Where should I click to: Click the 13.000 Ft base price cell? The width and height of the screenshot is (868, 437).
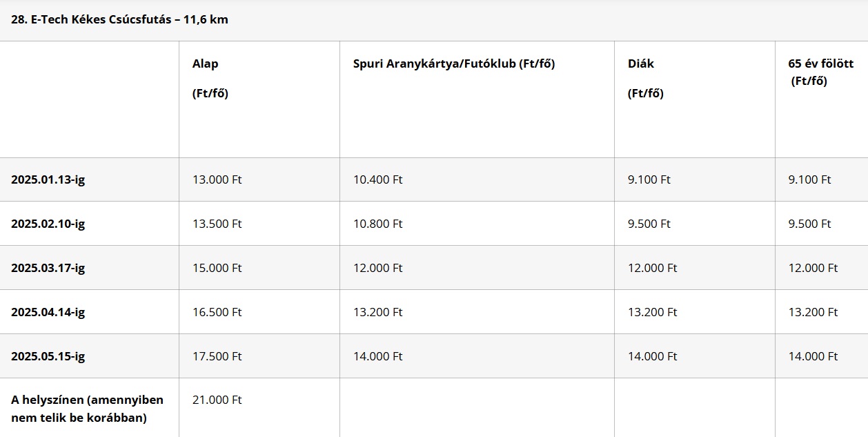click(x=217, y=179)
